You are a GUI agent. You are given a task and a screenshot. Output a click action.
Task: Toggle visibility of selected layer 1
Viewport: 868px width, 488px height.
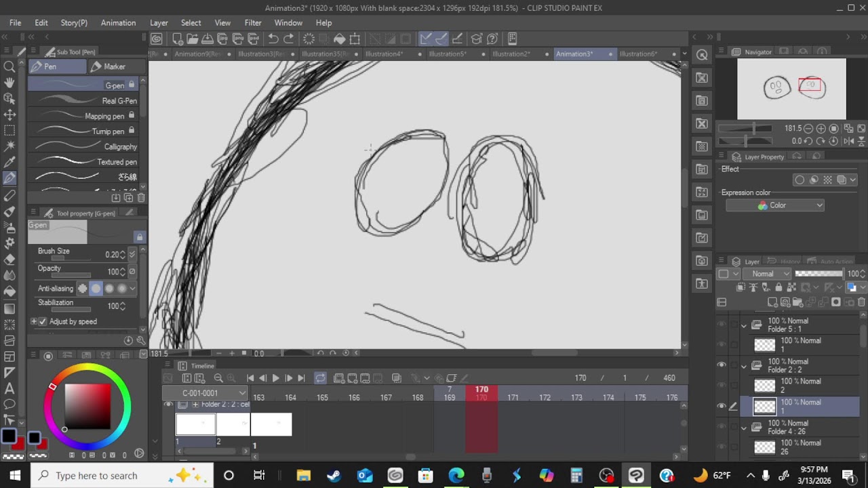pyautogui.click(x=722, y=406)
